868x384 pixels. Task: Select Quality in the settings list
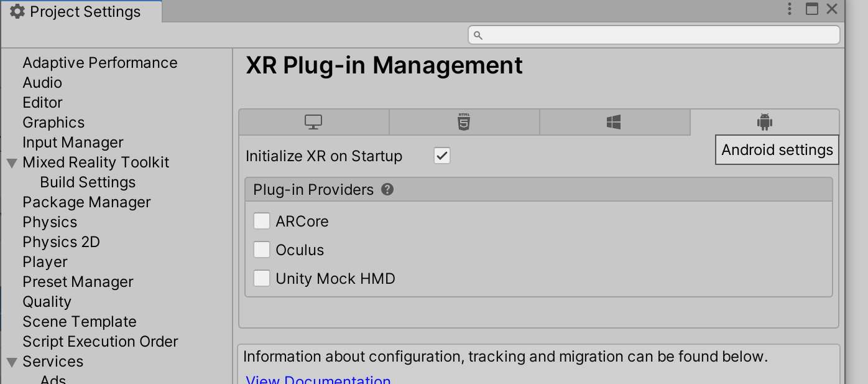tap(47, 301)
